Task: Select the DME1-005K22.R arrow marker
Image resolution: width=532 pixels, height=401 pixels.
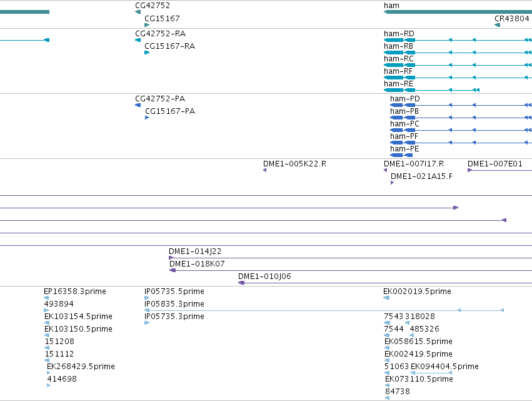Action: click(264, 170)
